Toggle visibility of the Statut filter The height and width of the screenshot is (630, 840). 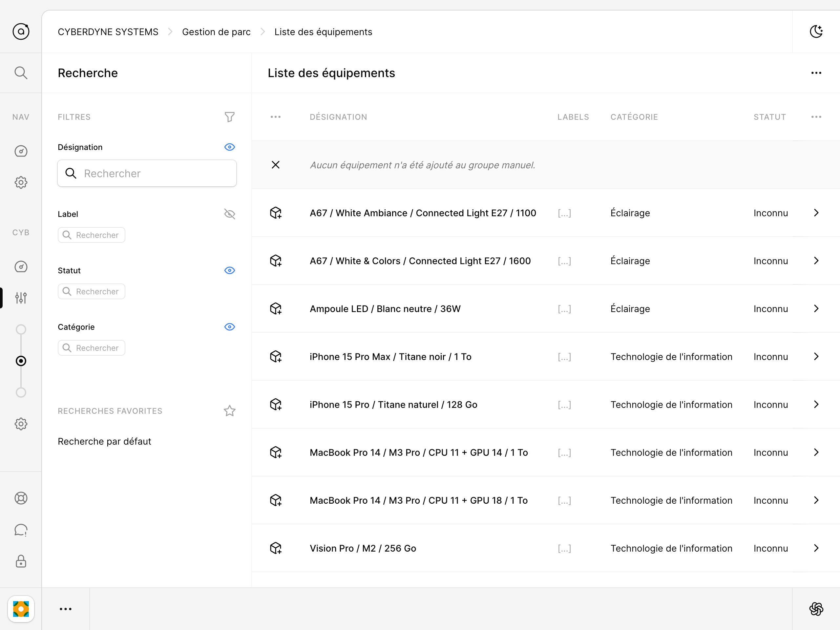tap(230, 270)
